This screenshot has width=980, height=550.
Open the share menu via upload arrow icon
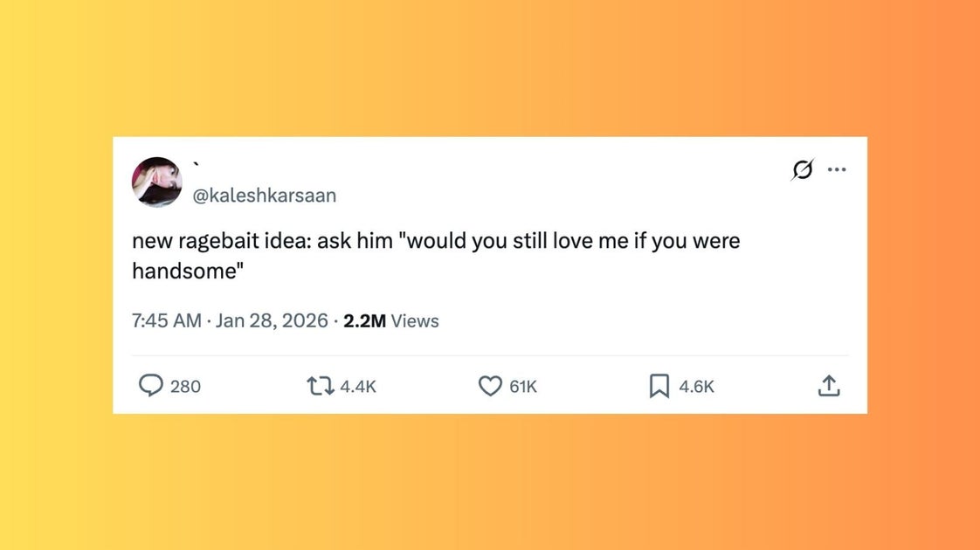coord(829,385)
